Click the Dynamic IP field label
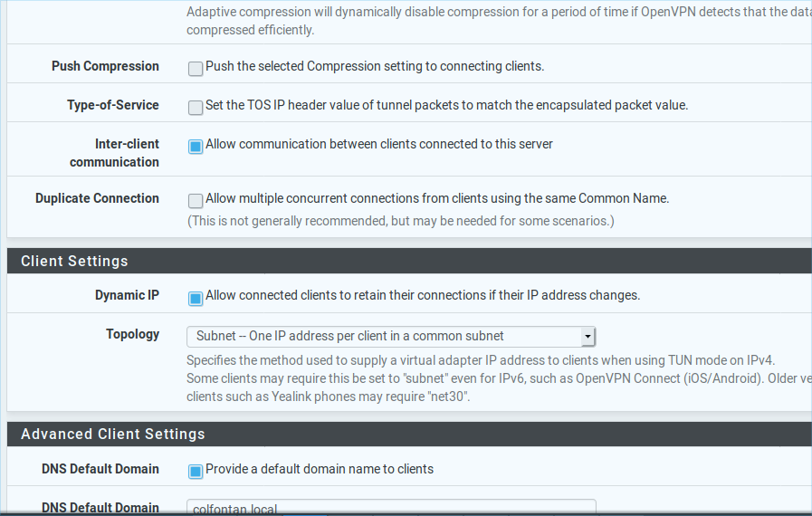The width and height of the screenshot is (812, 516). tap(127, 295)
